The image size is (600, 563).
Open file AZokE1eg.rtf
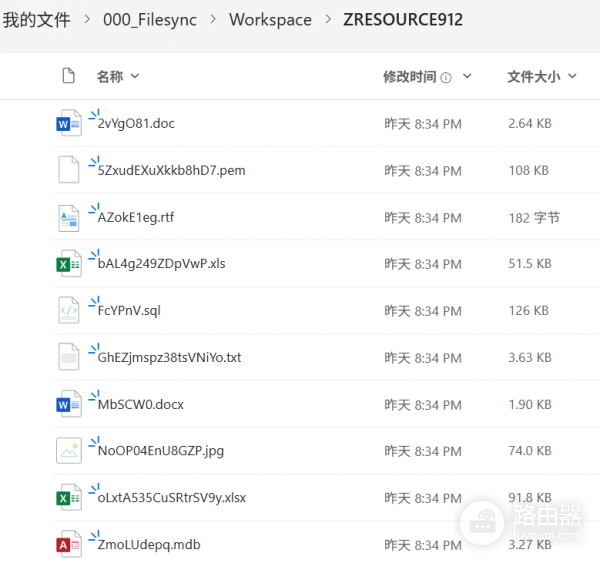point(135,217)
